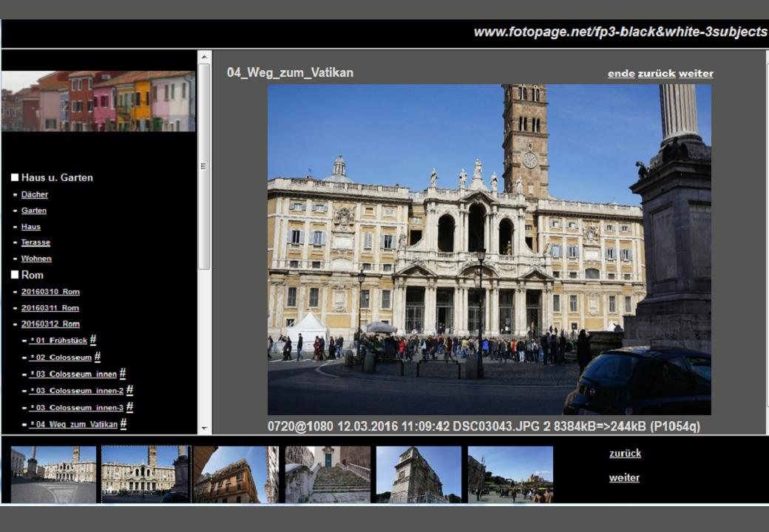Click the sidebar scrollbar thumb

tap(205, 166)
